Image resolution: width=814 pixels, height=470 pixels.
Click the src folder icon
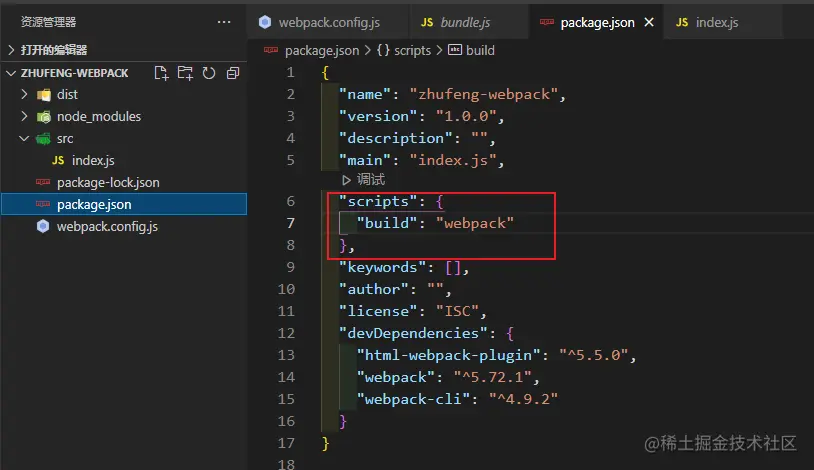point(44,139)
